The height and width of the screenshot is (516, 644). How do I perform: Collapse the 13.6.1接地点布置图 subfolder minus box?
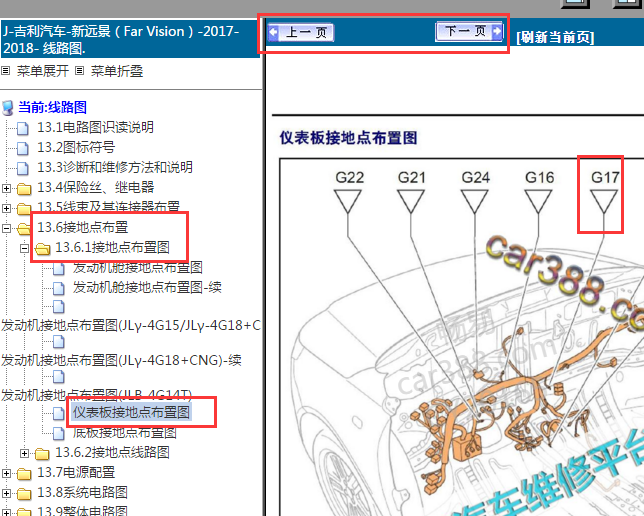click(x=25, y=248)
